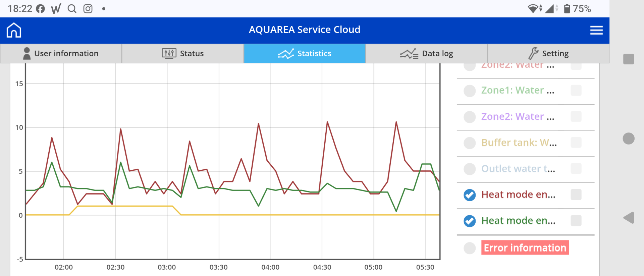Click the square box beside green Zone1 Water
The height and width of the screenshot is (276, 644).
coord(576,90)
